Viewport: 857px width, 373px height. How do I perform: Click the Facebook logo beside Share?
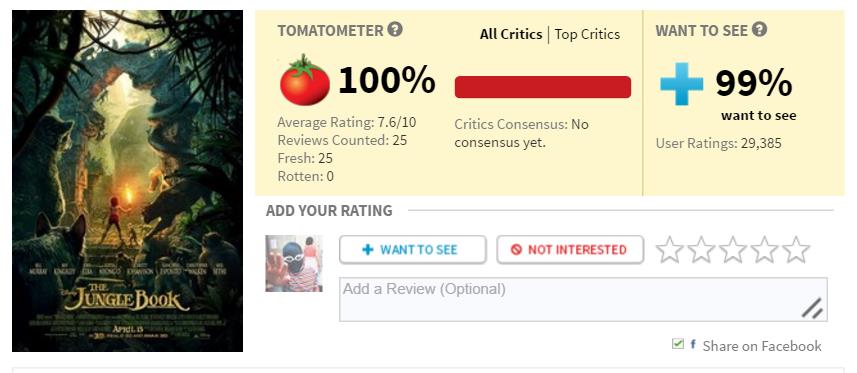click(692, 344)
